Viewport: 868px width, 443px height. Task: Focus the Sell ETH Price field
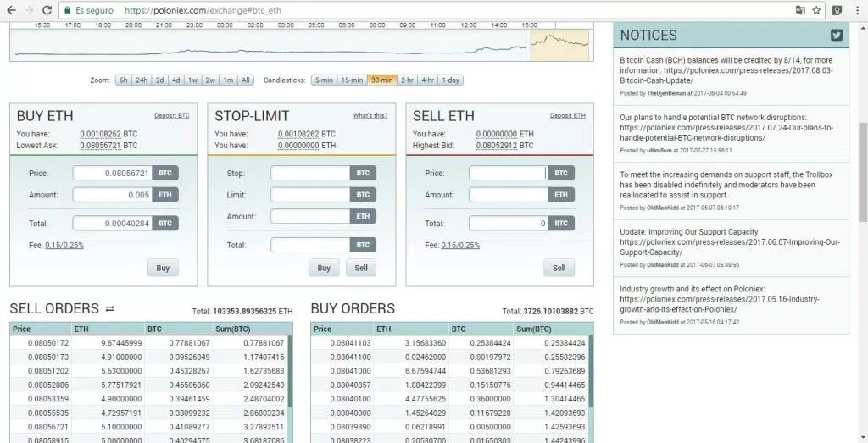coord(509,173)
